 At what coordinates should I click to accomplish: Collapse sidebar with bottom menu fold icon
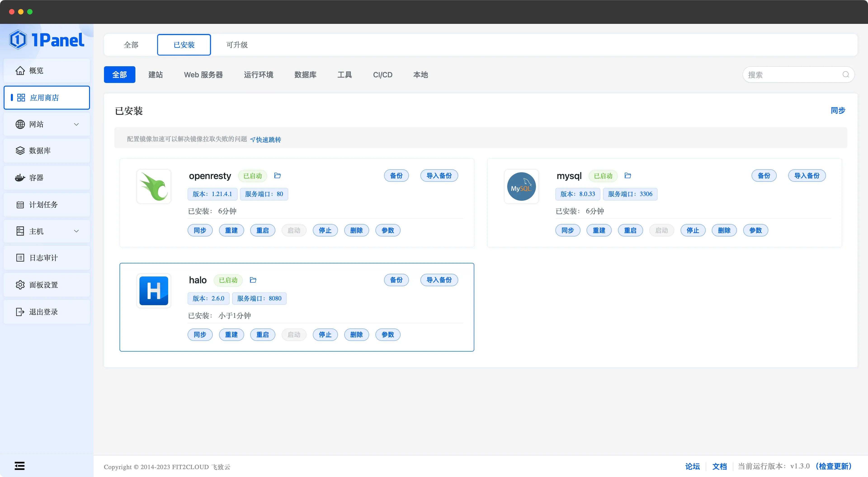19,466
